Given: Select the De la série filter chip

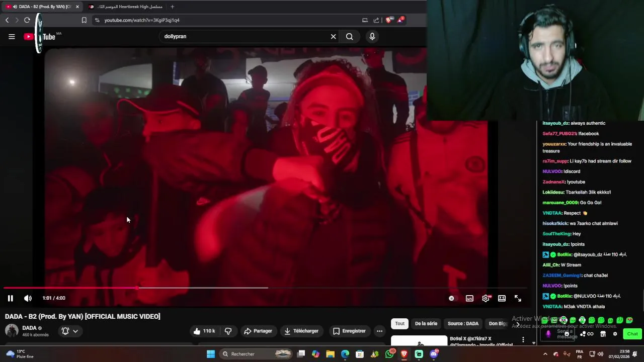Looking at the screenshot, I should click(426, 324).
